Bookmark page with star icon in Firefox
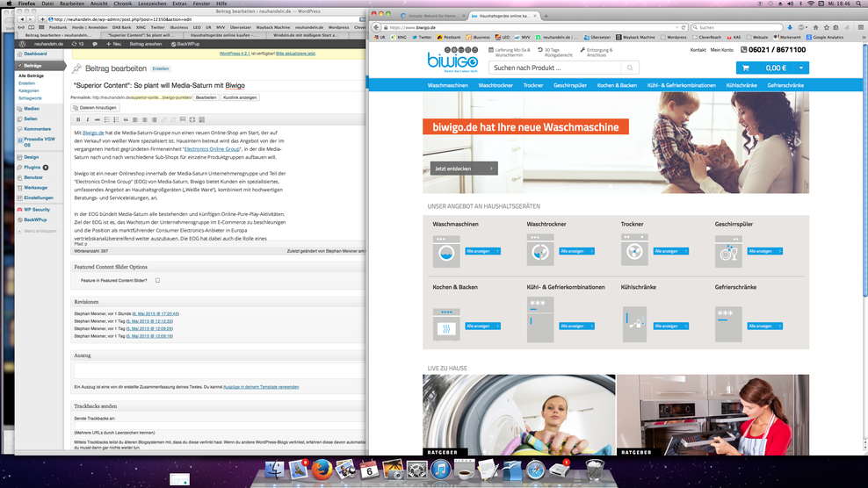Viewport: 868px width, 488px height. tap(826, 27)
